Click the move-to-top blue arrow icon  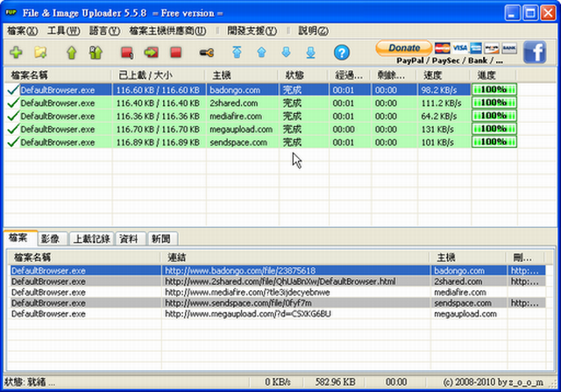(237, 53)
